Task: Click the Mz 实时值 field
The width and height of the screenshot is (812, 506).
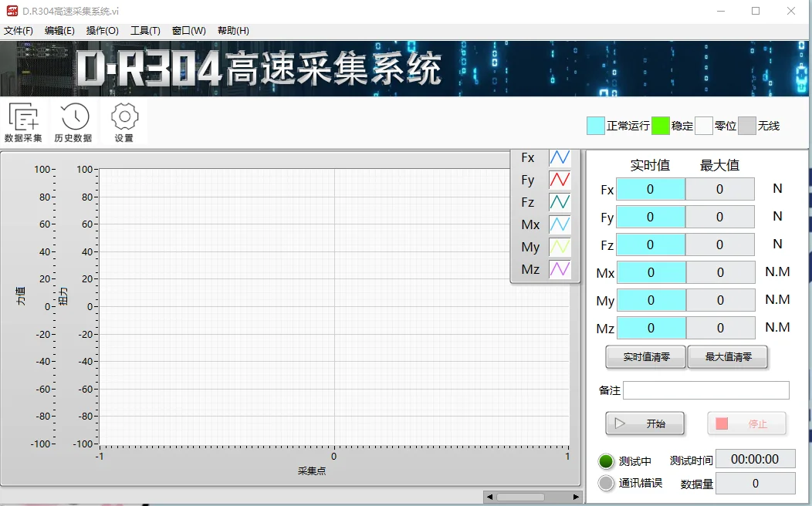Action: click(x=651, y=328)
